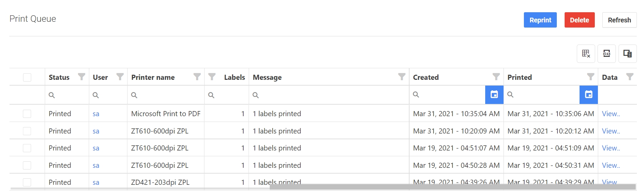Open the Labels column filter dropdown

(x=212, y=77)
